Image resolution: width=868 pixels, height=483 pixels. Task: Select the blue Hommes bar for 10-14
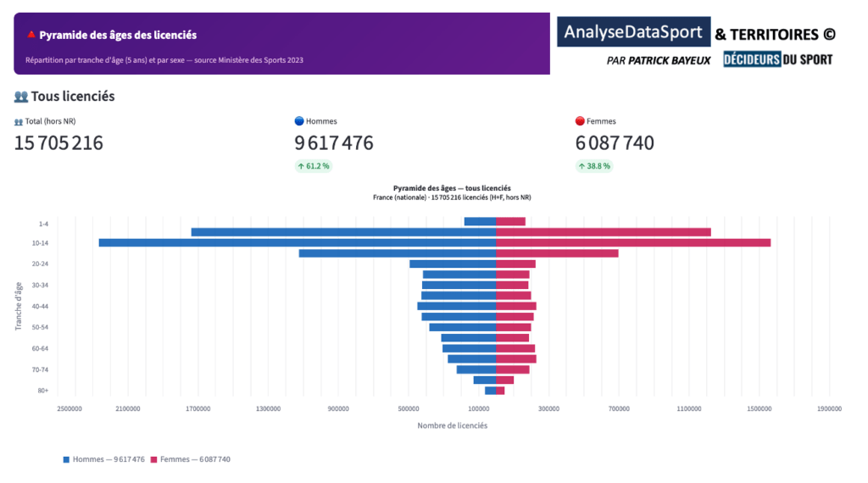(297, 243)
